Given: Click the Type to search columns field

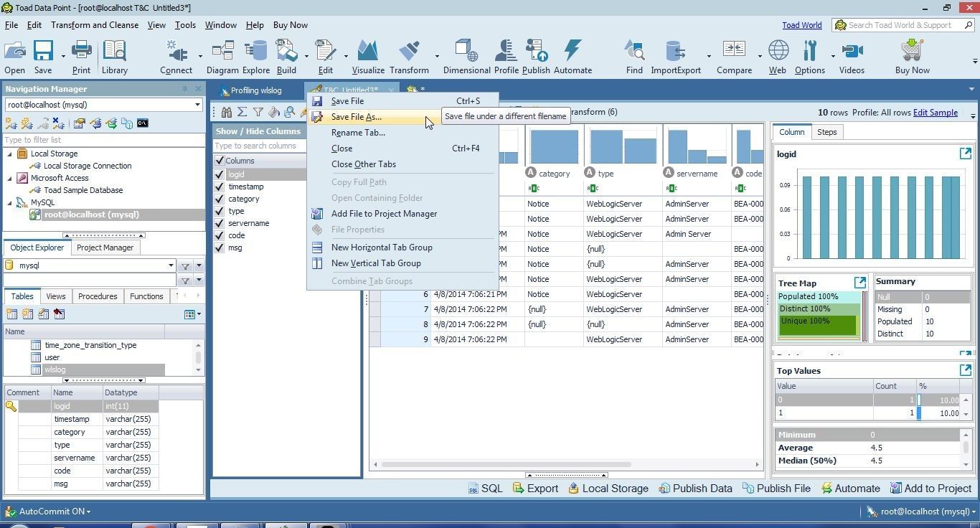Looking at the screenshot, I should pos(260,146).
